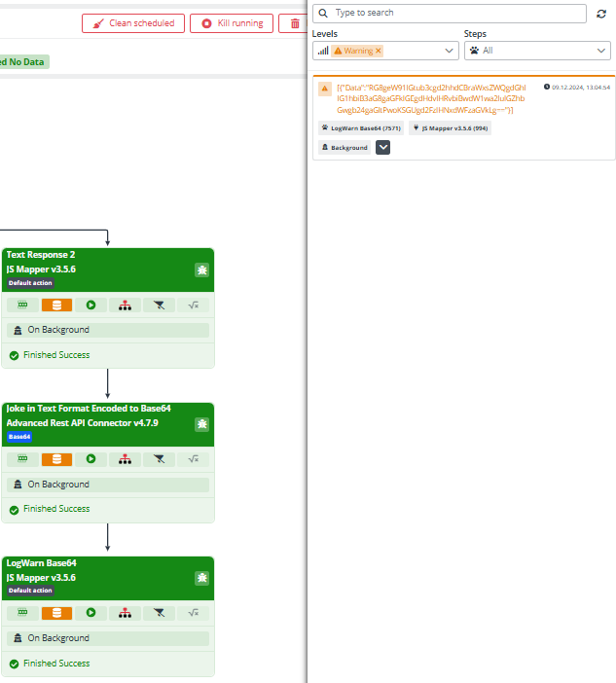
Task: Open the Steps dropdown showing All
Action: pyautogui.click(x=537, y=51)
